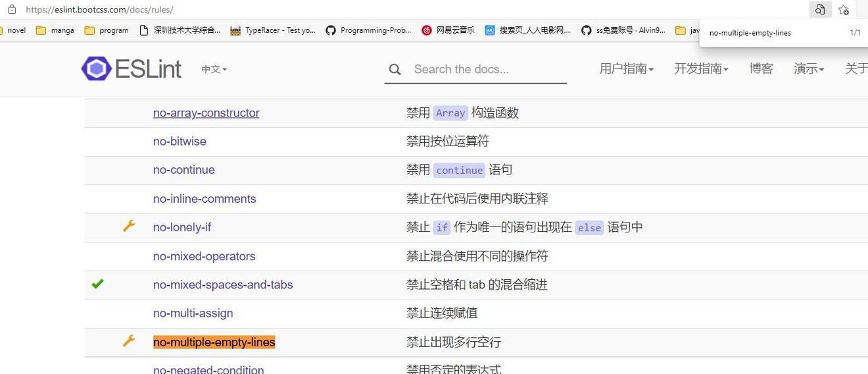The width and height of the screenshot is (868, 374).
Task: Open the 开发指南 dropdown menu
Action: pos(701,68)
